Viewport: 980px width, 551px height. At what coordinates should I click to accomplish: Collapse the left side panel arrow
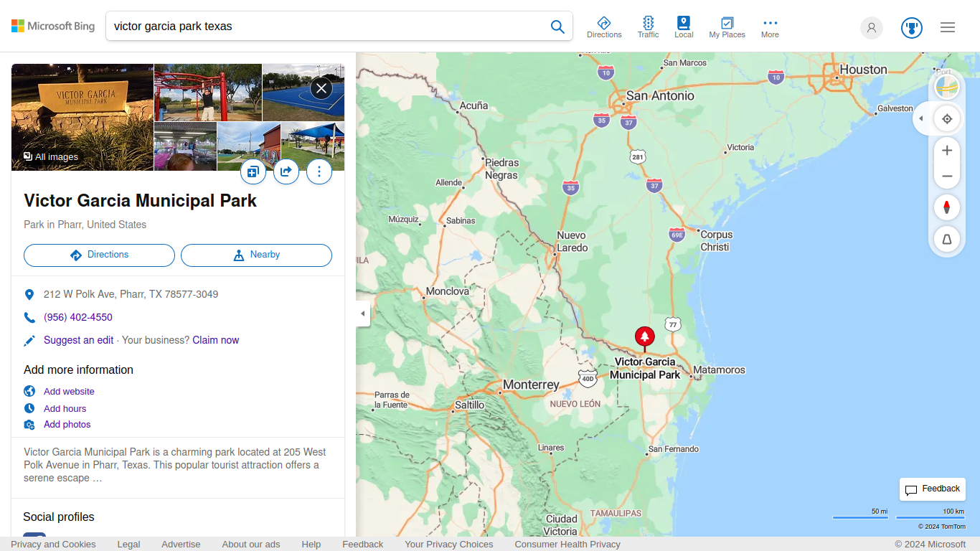(363, 314)
